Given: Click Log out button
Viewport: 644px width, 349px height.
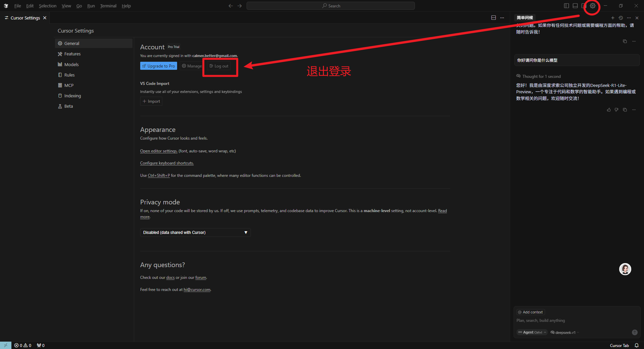Looking at the screenshot, I should point(219,66).
